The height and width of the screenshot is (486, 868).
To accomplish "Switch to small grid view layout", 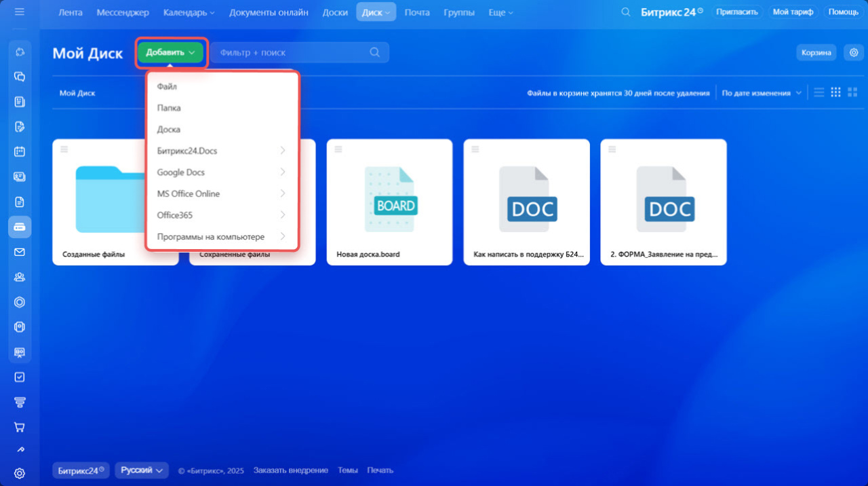I will [835, 92].
